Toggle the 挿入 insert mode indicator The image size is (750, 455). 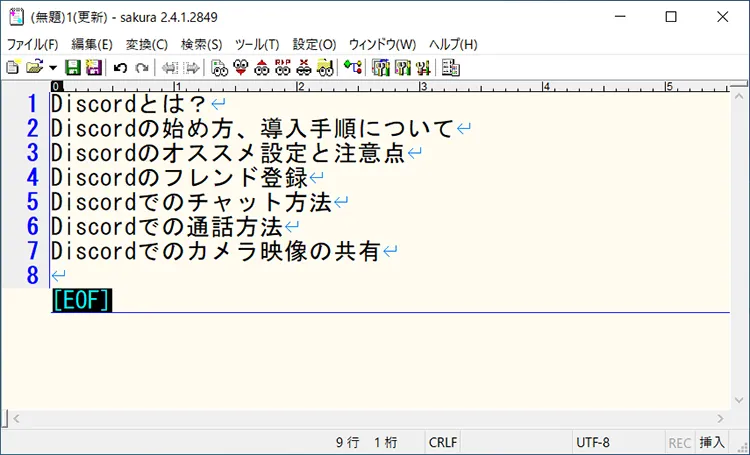[712, 443]
